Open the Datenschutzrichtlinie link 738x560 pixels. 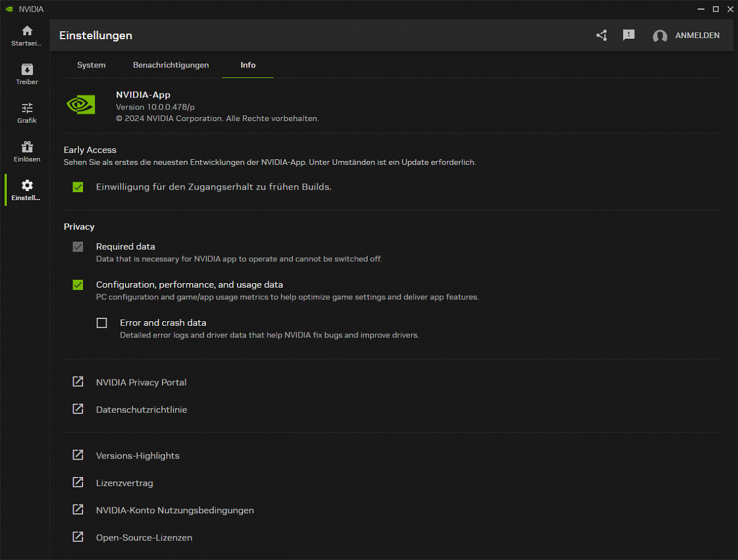pos(141,409)
